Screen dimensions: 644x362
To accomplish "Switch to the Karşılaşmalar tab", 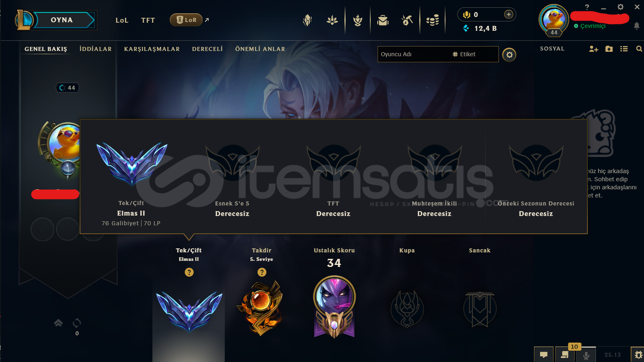I will coord(152,49).
